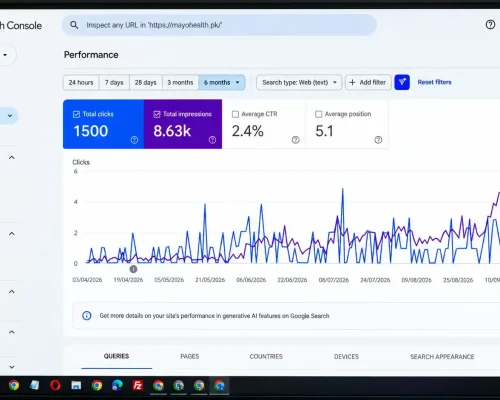Switch to the Countries tab
This screenshot has height=400, width=500.
pyautogui.click(x=266, y=357)
